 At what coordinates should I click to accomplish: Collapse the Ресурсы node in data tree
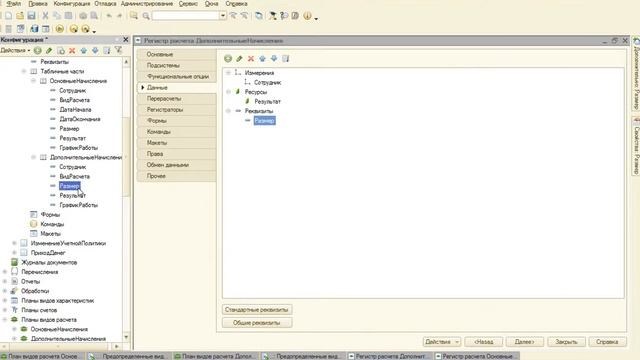coord(228,92)
